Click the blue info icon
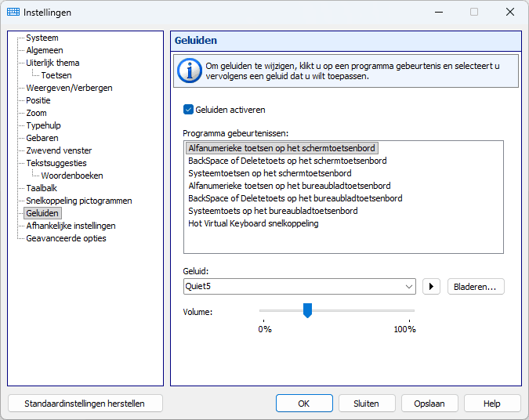Screen dimensions: 529x420 tap(190, 71)
